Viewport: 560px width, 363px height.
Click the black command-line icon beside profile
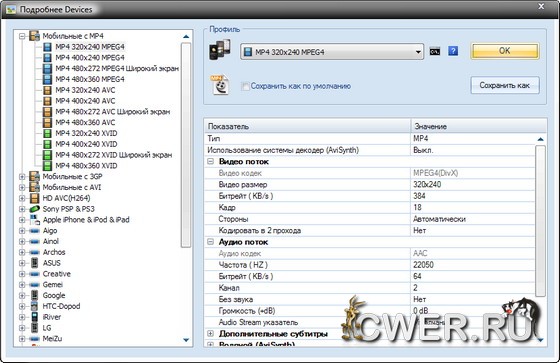click(435, 51)
